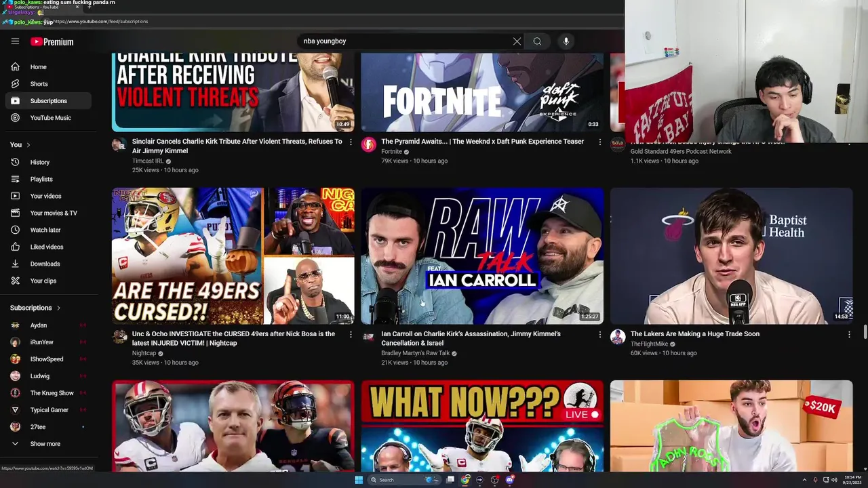The height and width of the screenshot is (488, 868).
Task: Click Nightcap channel avatar
Action: (x=119, y=337)
